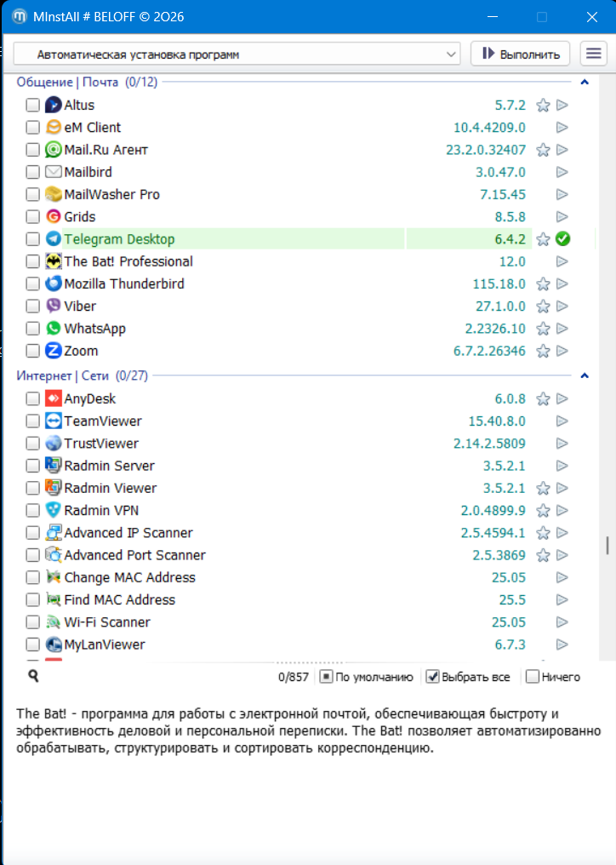Select the MailWasher Pro row

point(298,194)
